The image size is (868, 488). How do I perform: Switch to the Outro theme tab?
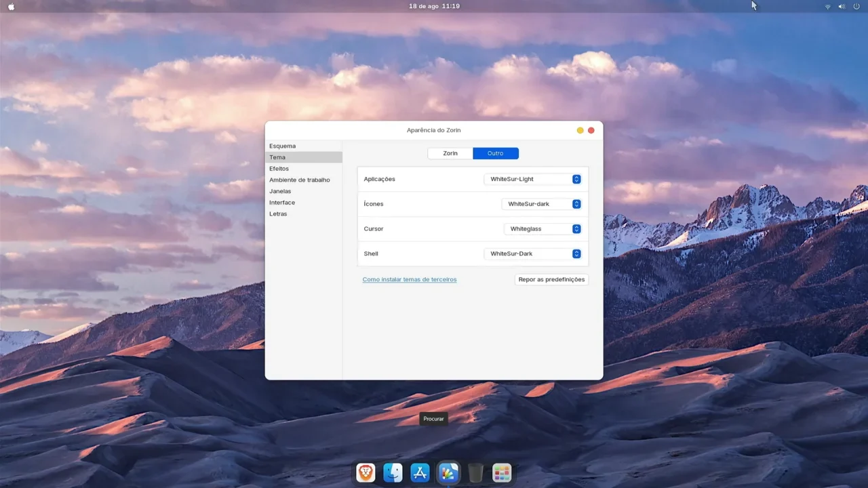point(496,153)
